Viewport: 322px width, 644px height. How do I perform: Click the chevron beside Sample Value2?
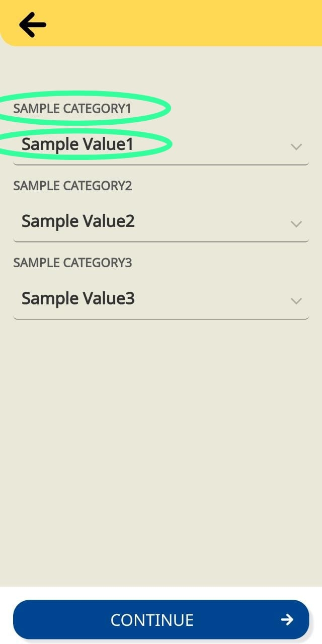coord(296,224)
